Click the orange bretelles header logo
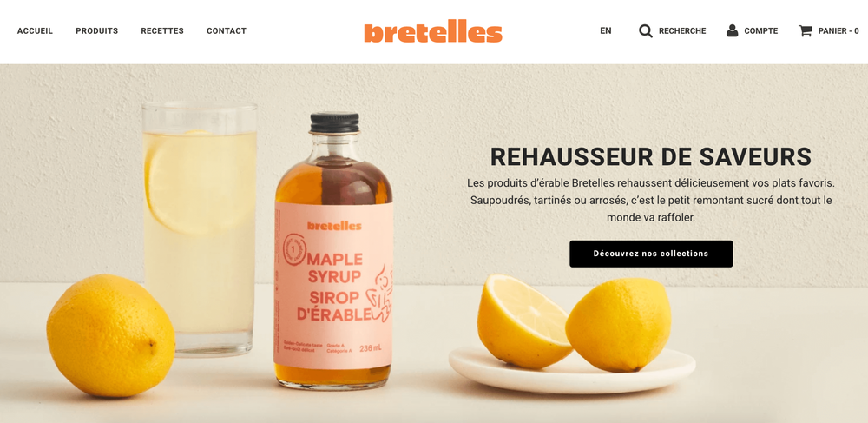This screenshot has height=423, width=868. click(x=433, y=31)
